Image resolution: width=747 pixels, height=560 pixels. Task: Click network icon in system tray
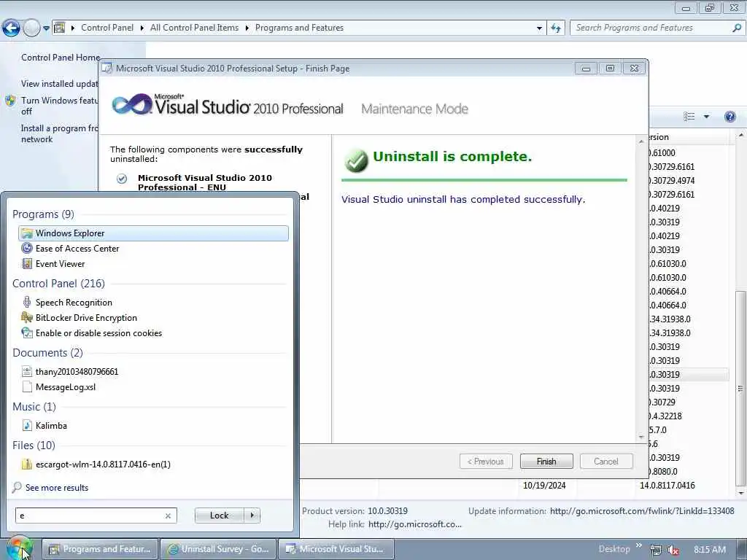[656, 550]
